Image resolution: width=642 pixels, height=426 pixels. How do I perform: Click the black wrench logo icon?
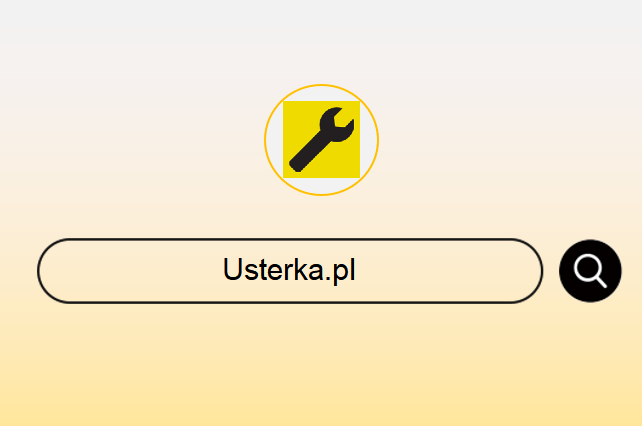tap(322, 139)
